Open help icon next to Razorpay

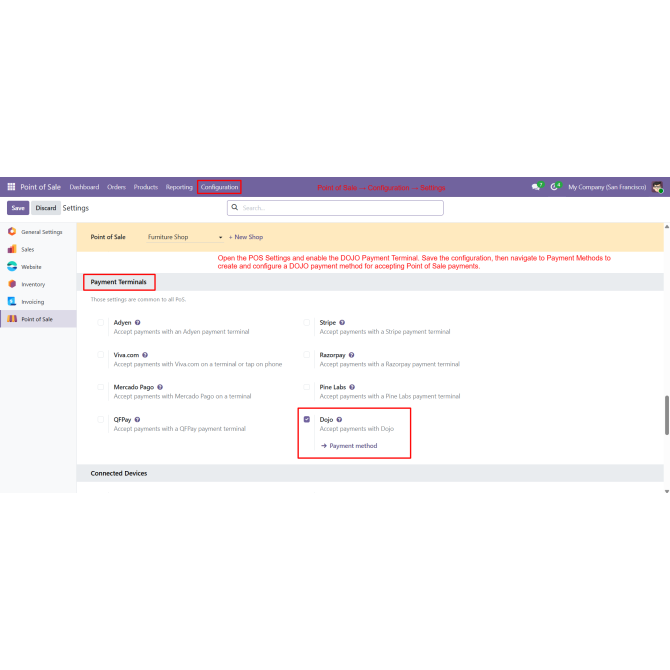point(352,355)
